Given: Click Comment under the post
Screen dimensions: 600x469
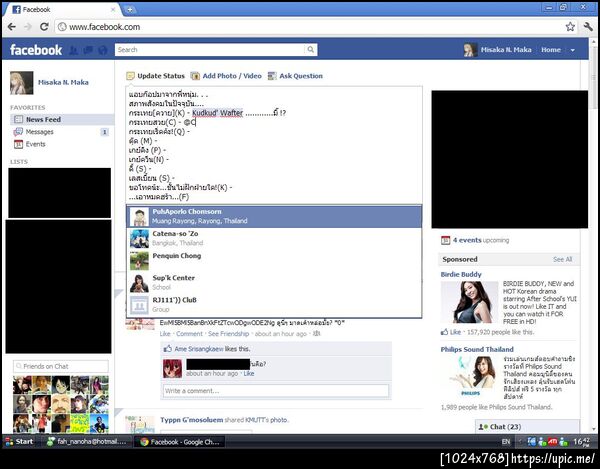Looking at the screenshot, I should pos(189,334).
